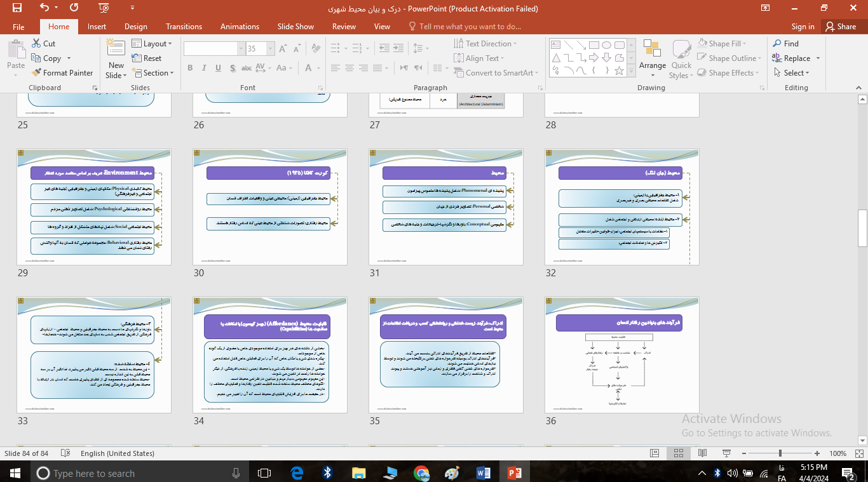Screen dimensions: 868x482
Task: Select slide 31 thumbnail
Action: [x=446, y=207]
